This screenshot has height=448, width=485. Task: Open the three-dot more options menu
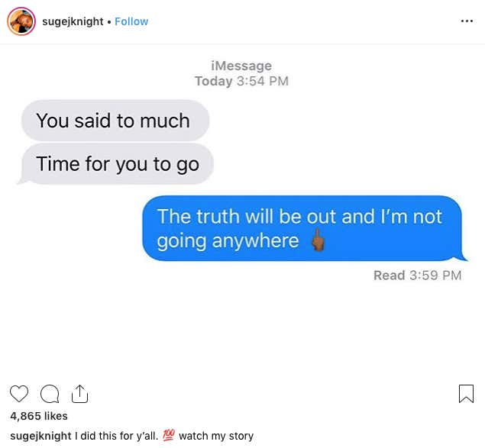click(x=467, y=21)
